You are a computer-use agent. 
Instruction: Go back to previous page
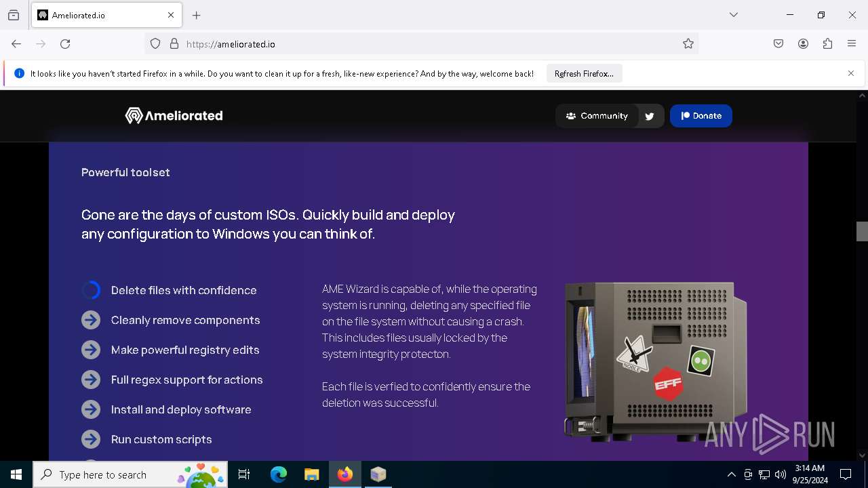click(16, 44)
